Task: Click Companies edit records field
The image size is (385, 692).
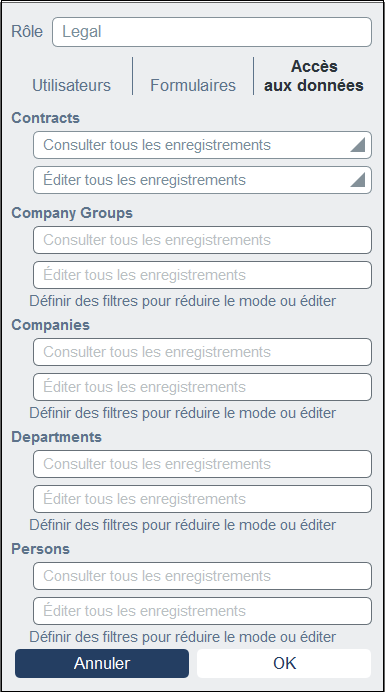Action: tap(202, 387)
